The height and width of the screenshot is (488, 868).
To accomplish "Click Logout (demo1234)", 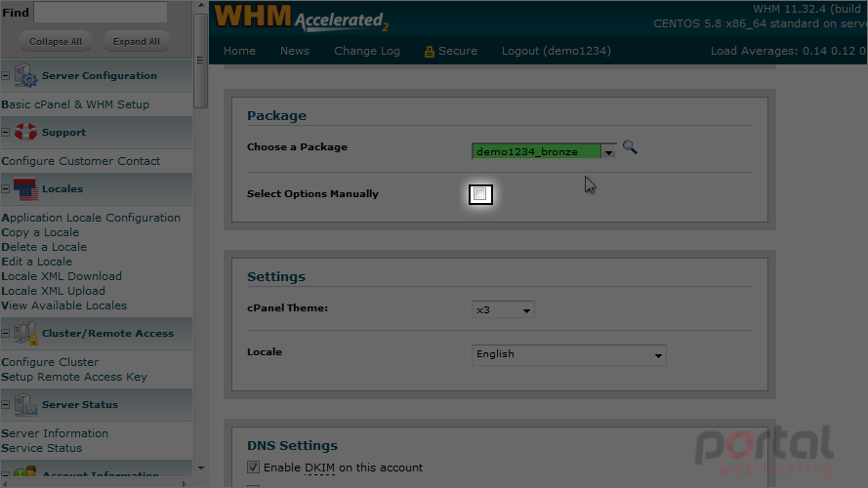I will point(557,51).
